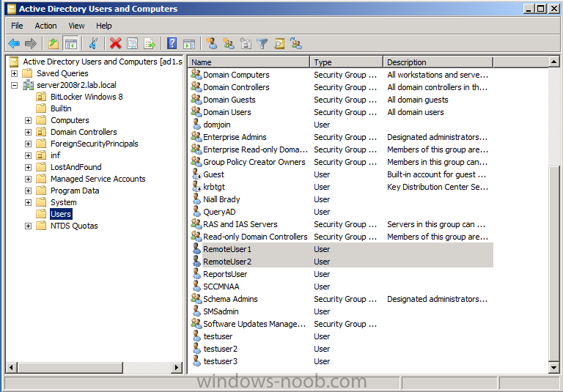Screen dimensions: 563x392
Task: Click the Back arrow toolbar icon
Action: (x=14, y=44)
